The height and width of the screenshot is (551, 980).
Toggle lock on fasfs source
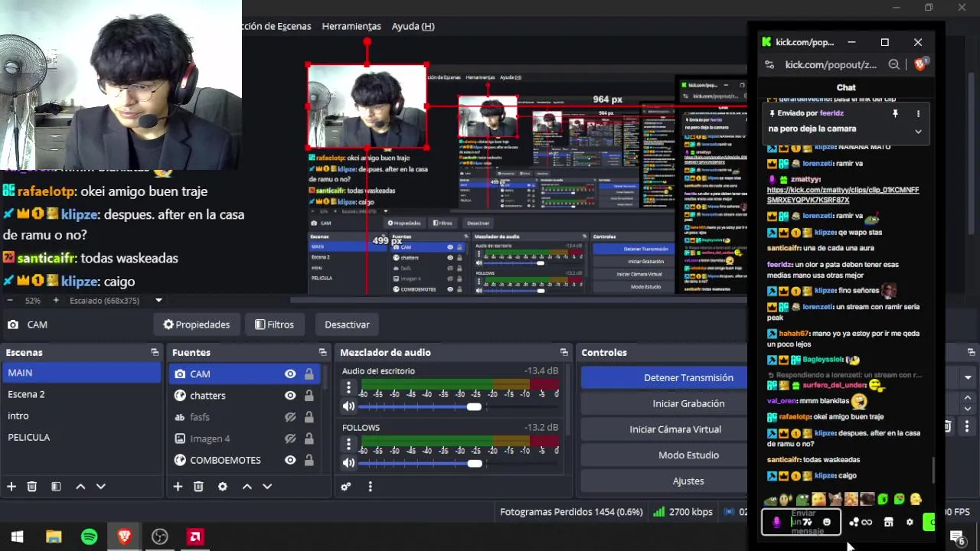click(x=309, y=417)
